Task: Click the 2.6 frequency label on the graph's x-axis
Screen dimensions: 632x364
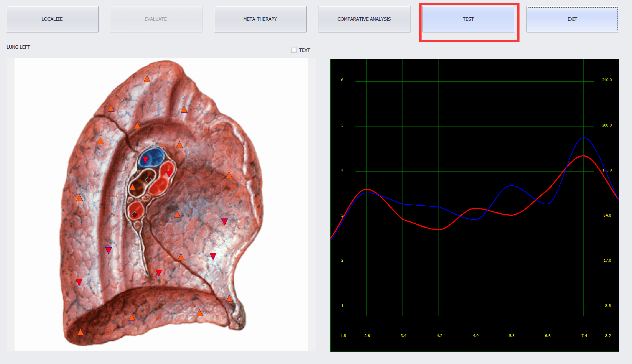Action: 367,336
